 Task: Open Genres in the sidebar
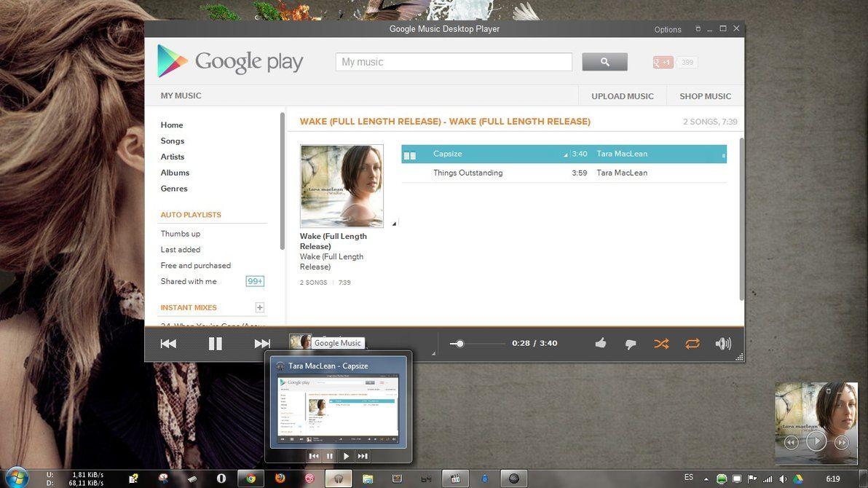point(174,189)
